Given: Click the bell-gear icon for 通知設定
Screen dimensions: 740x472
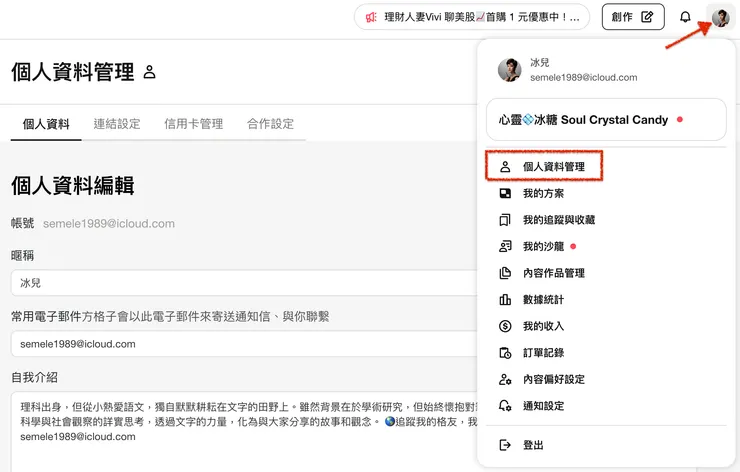Looking at the screenshot, I should pos(505,405).
